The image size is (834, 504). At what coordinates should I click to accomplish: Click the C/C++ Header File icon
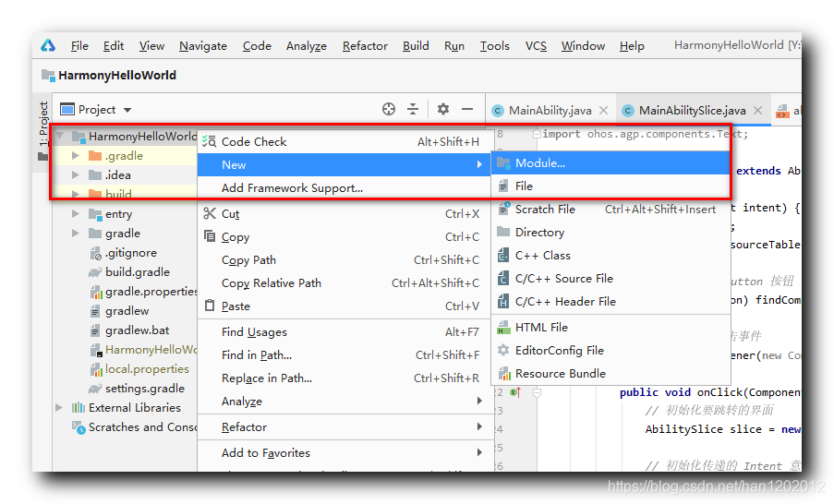coord(503,302)
